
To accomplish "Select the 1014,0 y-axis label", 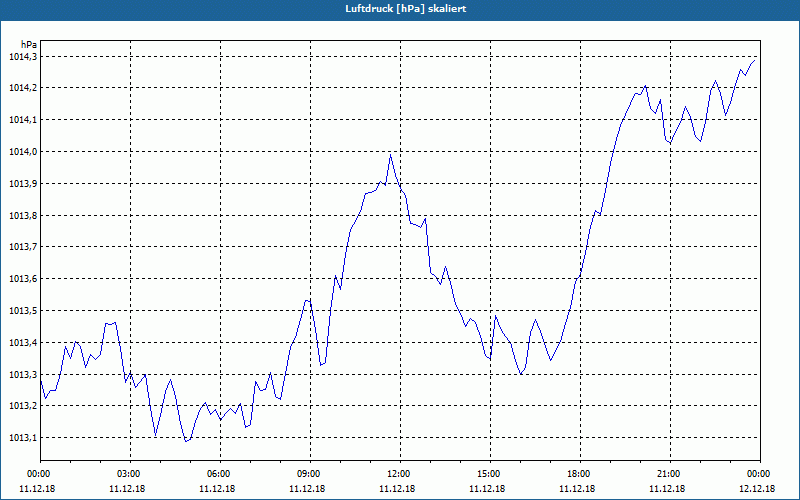I will coord(23,152).
